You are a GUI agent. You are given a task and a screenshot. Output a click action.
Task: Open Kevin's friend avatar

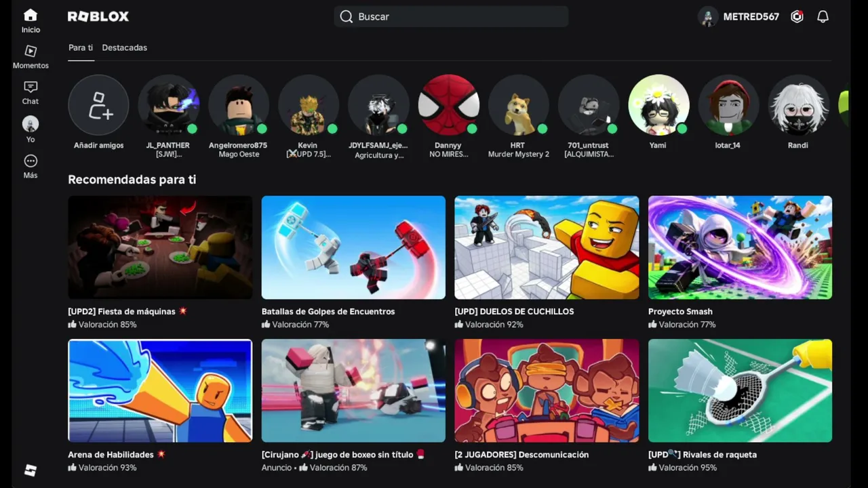coord(309,105)
